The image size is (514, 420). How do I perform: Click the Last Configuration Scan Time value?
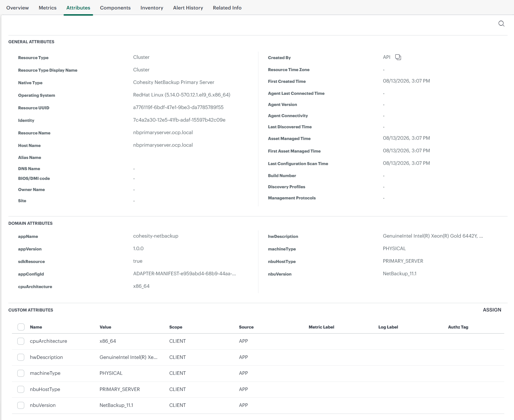(406, 163)
